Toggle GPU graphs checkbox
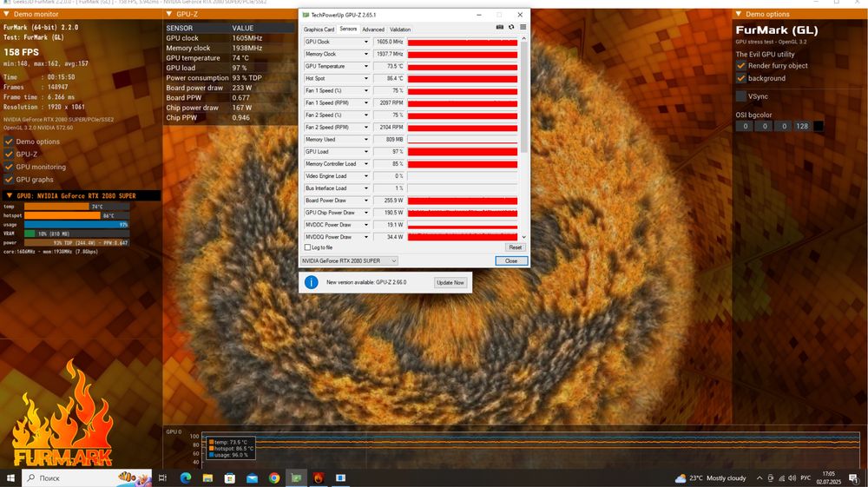 9,180
